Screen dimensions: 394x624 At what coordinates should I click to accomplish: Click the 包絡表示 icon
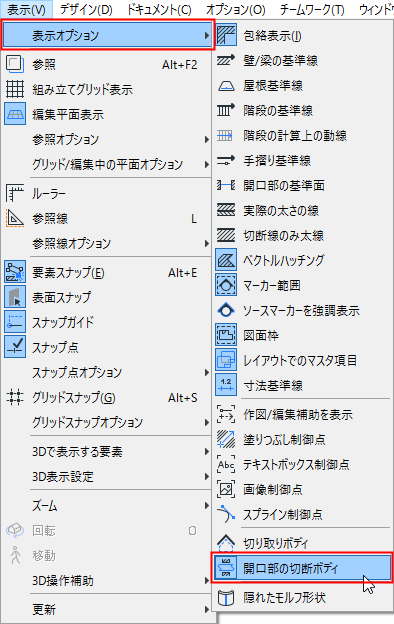(226, 35)
